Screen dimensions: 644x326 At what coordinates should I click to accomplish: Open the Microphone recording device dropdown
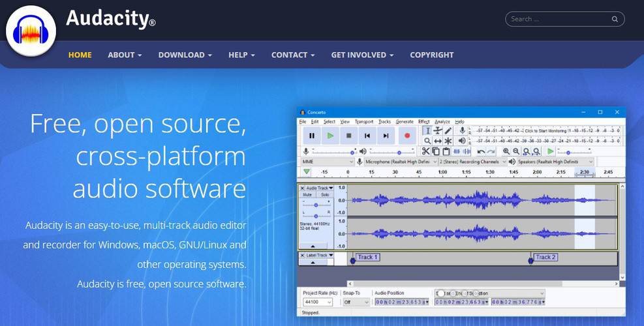(401, 162)
